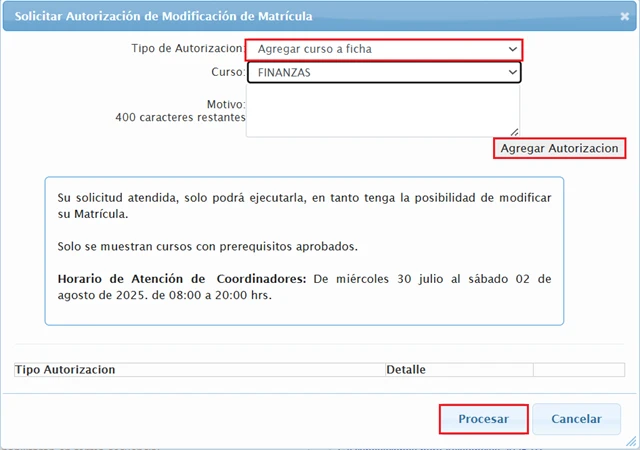Screen dimensions: 640x450
Task: Click the dialog title Solicitar Autorización de Modificación
Action: 163,16
